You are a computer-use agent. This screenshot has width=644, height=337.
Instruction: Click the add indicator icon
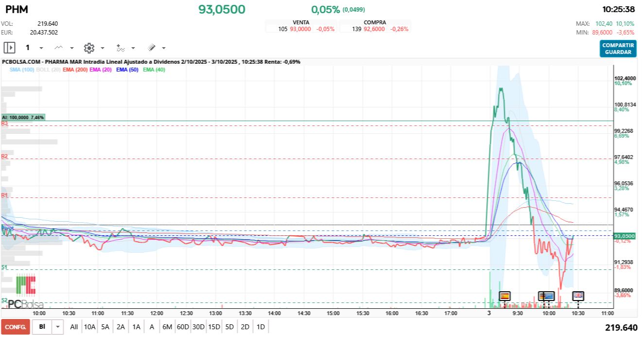pyautogui.click(x=120, y=48)
